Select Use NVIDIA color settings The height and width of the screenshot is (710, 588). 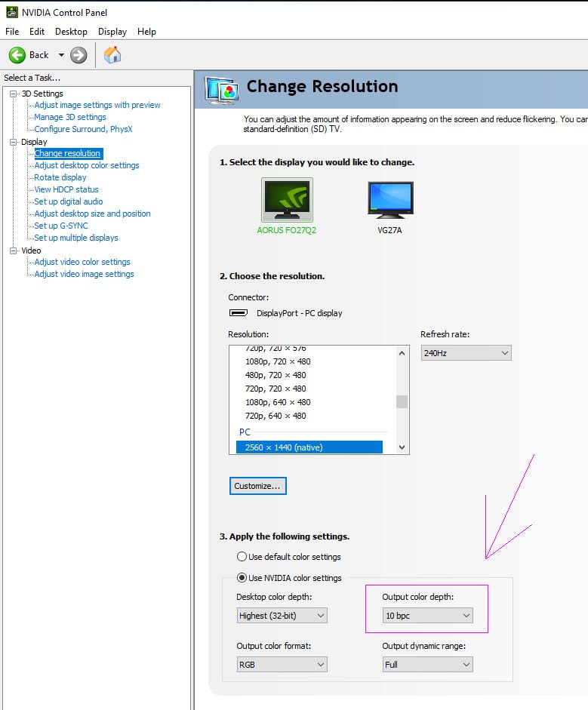point(242,578)
